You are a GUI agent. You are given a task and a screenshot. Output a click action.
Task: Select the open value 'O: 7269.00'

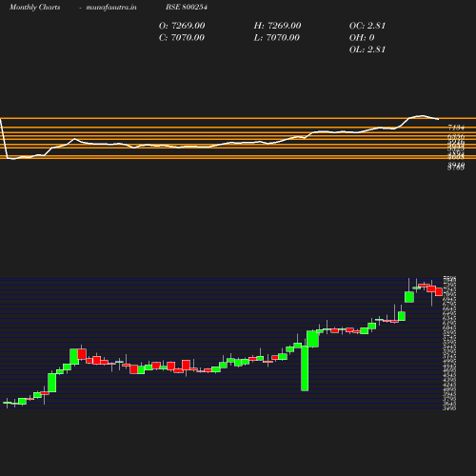[182, 26]
